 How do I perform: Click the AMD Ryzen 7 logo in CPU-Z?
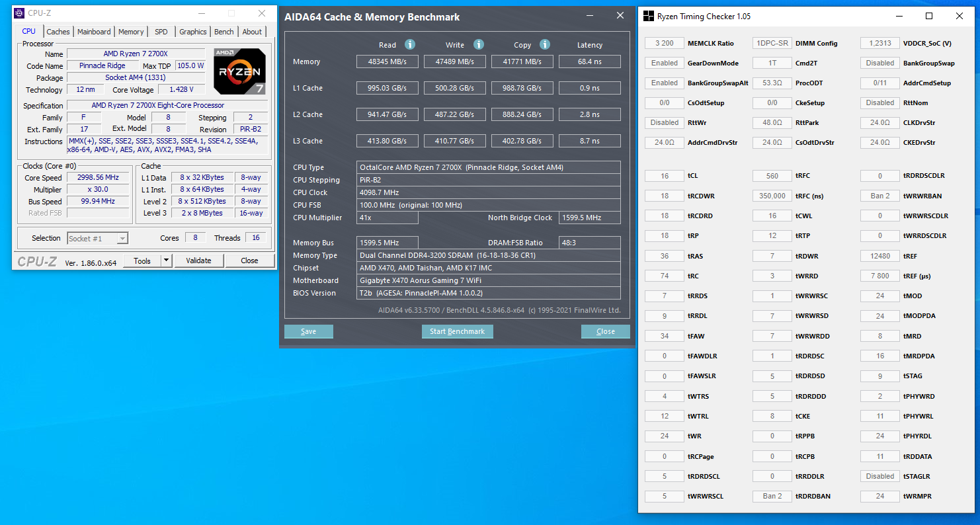[239, 71]
